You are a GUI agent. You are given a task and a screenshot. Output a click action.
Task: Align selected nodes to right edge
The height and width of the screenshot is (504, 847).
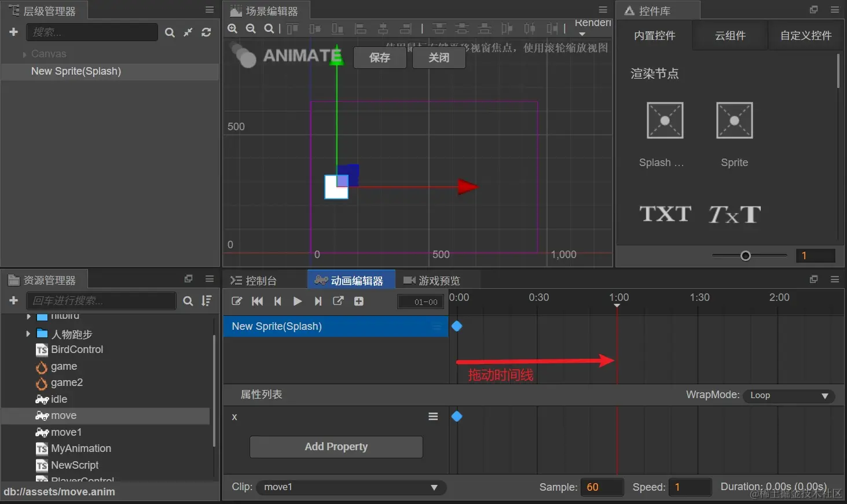(x=406, y=28)
